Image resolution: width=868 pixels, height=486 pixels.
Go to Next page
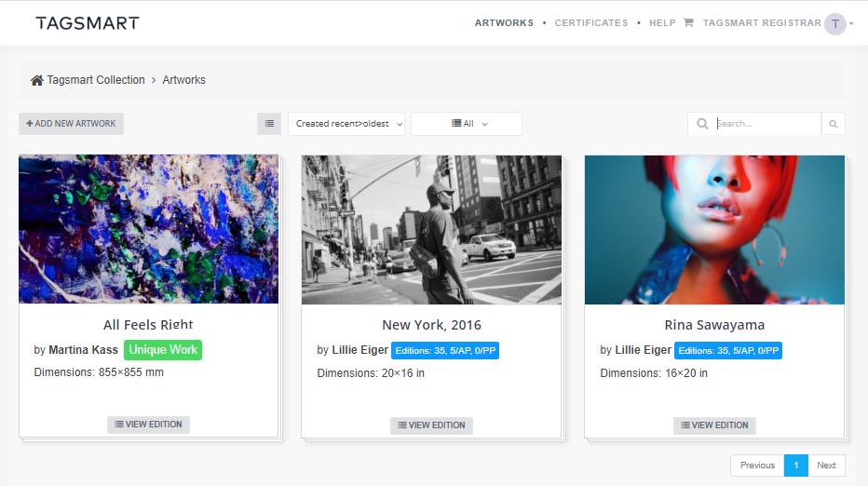pyautogui.click(x=826, y=466)
